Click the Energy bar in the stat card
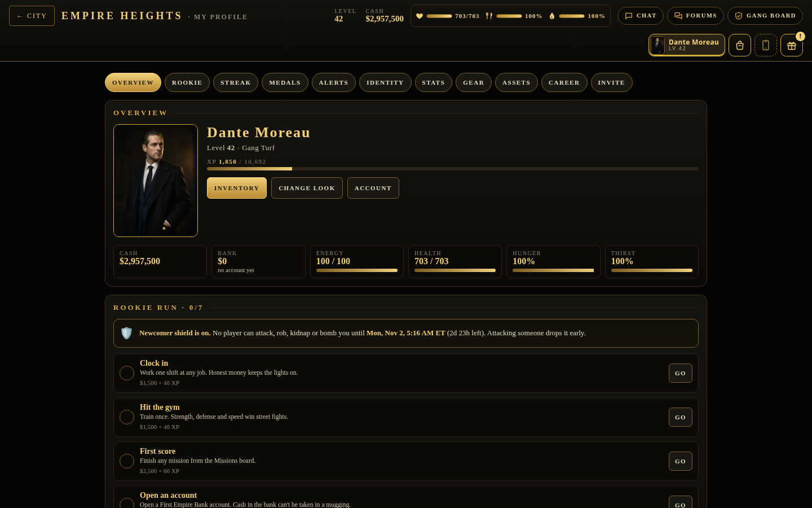 coord(357,270)
